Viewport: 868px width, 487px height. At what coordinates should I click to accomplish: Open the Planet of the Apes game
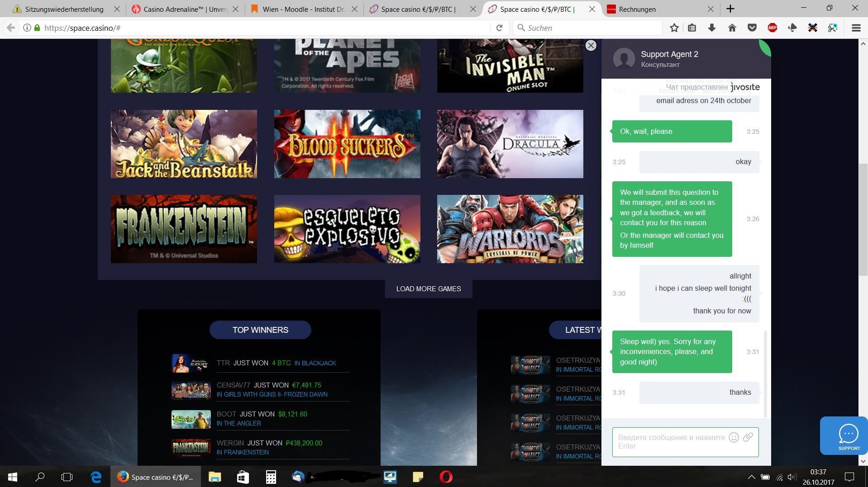[347, 66]
